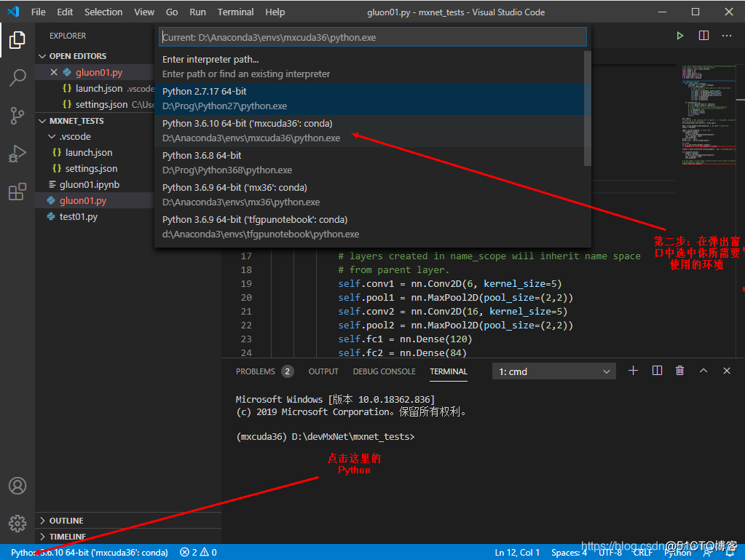
Task: Run Python file with the play icon
Action: pos(680,36)
